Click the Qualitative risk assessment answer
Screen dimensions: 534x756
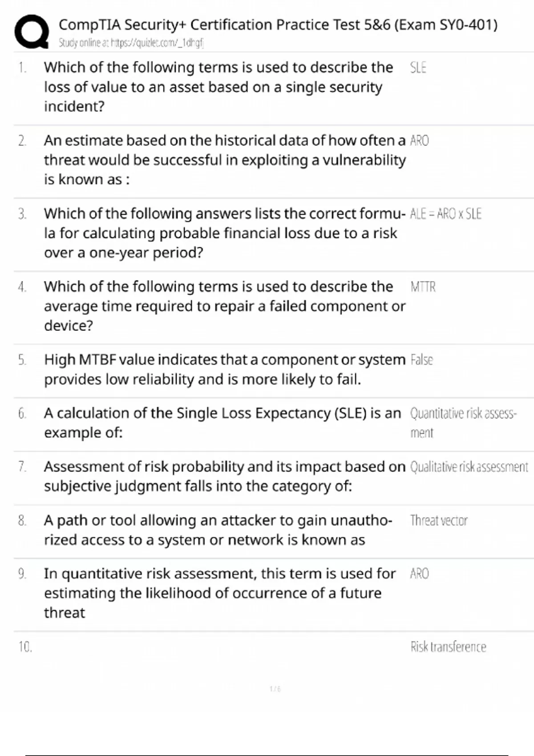[469, 467]
